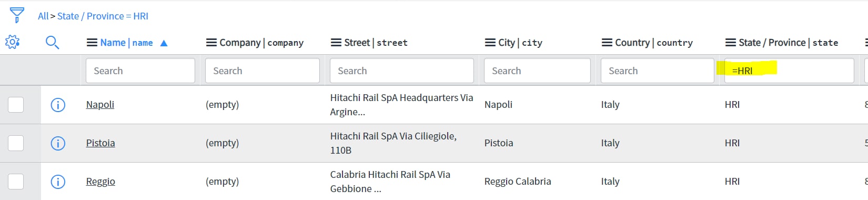Open Street column hamburger menu
Image resolution: width=868 pixels, height=200 pixels.
point(336,43)
